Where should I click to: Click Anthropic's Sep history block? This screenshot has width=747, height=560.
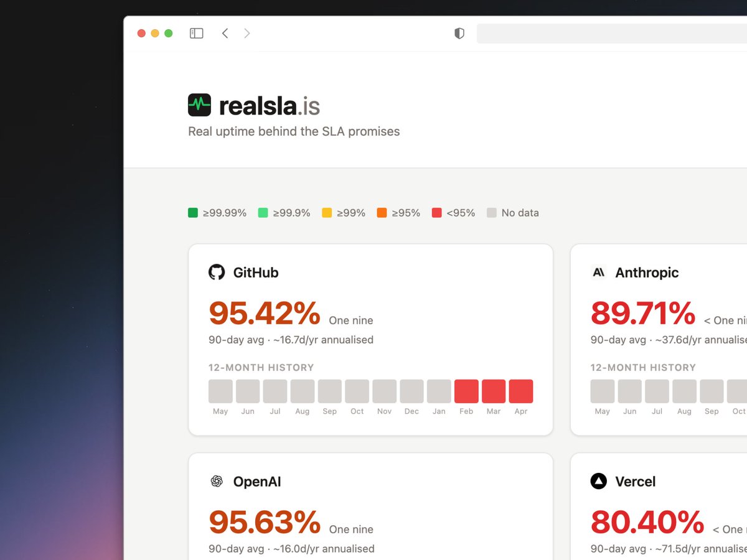pos(712,391)
